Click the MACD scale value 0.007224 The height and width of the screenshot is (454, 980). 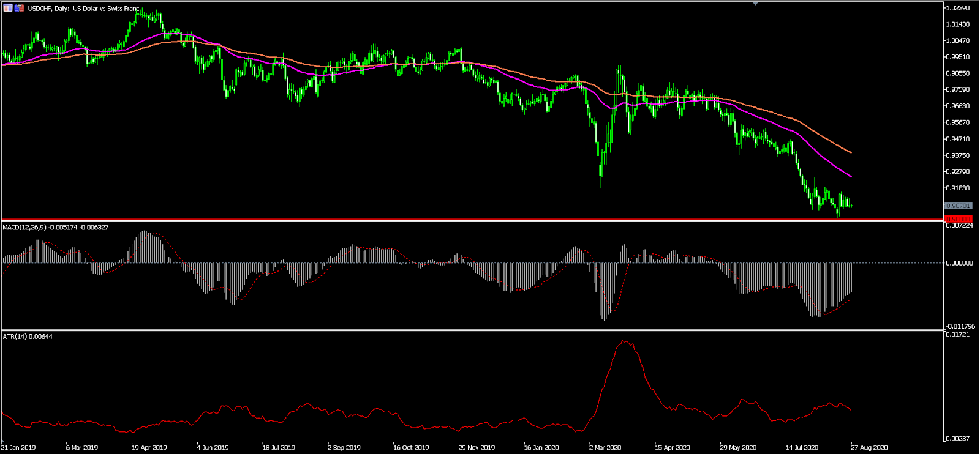coord(960,226)
